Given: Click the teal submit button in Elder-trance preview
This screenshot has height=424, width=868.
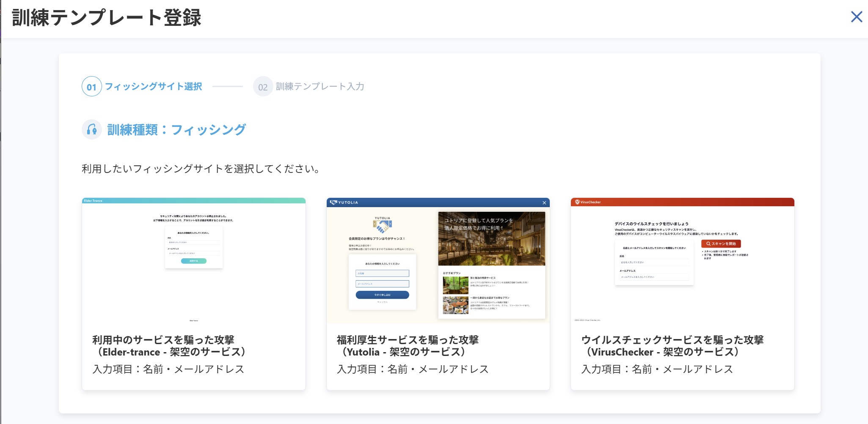Looking at the screenshot, I should (194, 261).
